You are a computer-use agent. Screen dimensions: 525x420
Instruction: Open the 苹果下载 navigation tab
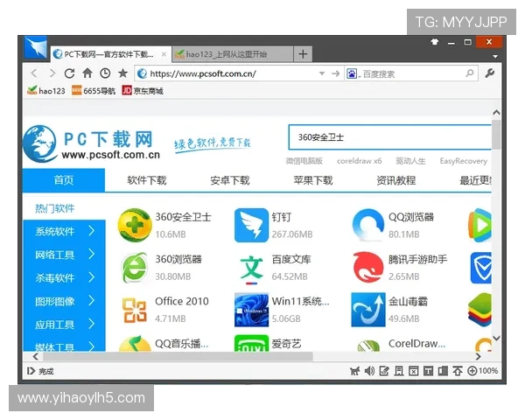click(x=313, y=180)
